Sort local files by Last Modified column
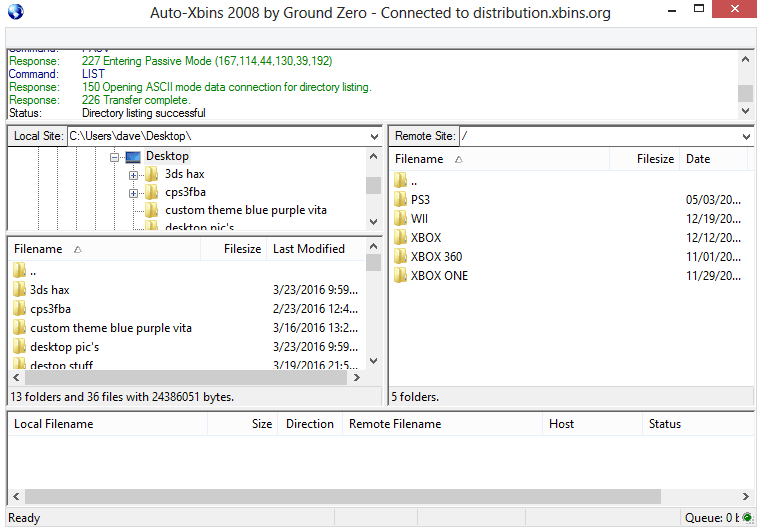The width and height of the screenshot is (762, 531). point(316,249)
